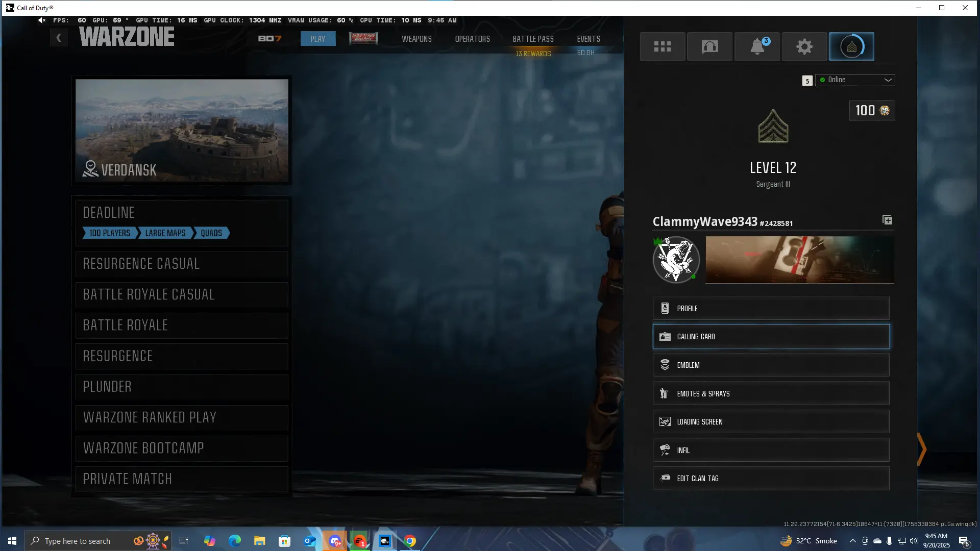
Task: Click the BO7 logo in the top bar
Action: tap(269, 39)
